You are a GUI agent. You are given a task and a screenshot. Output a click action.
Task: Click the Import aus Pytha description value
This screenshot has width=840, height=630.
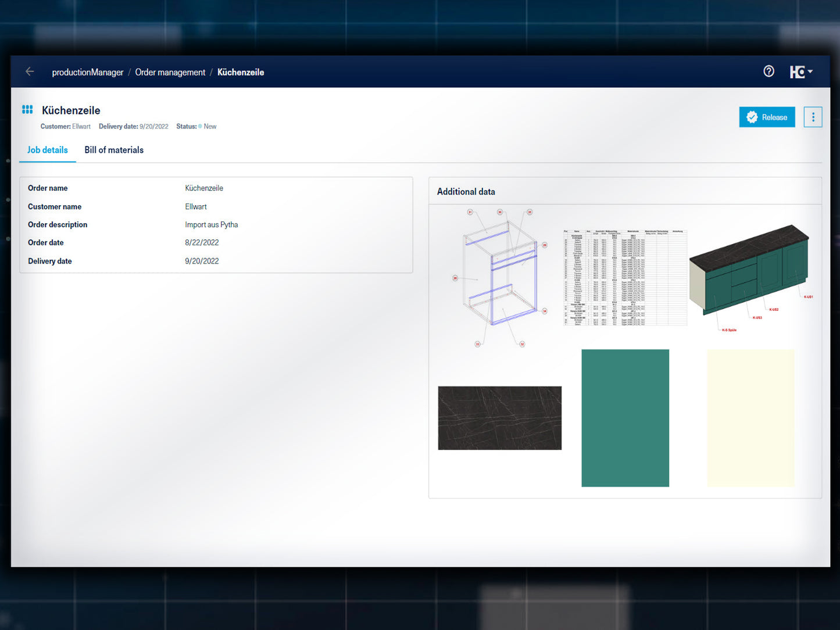(x=212, y=225)
